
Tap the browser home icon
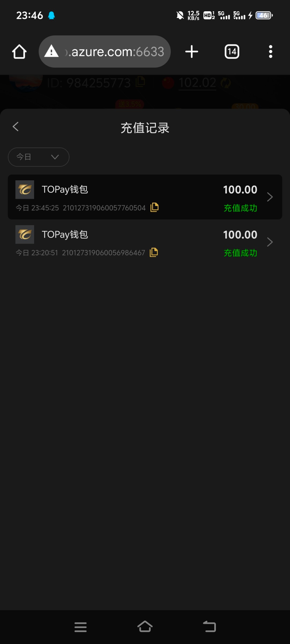click(x=19, y=52)
